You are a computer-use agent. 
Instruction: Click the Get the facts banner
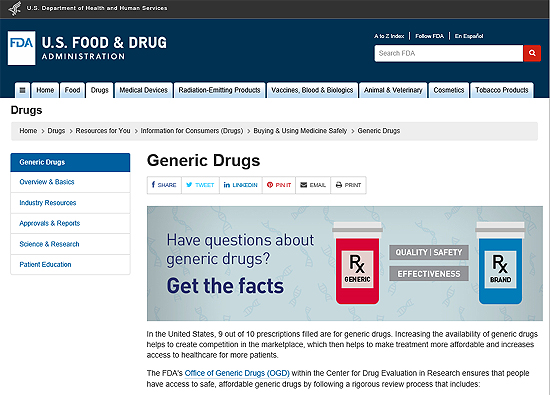(345, 263)
